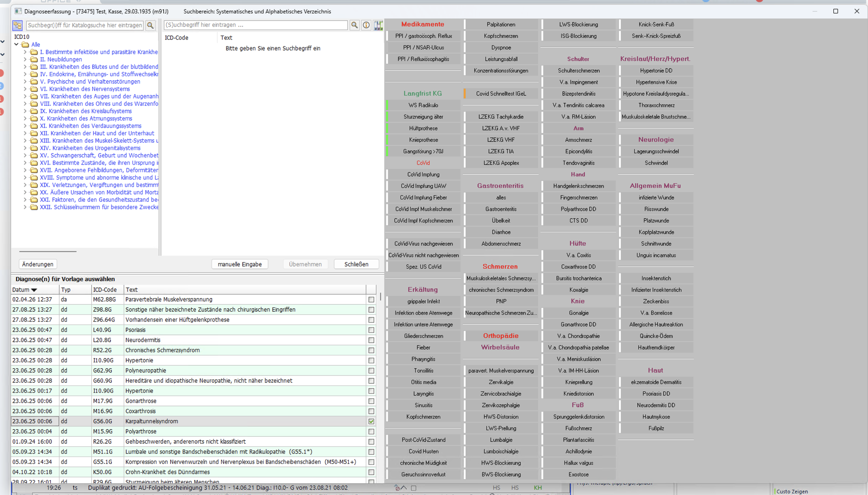Expand the VI. Krankheiten des Nervensystems node
Image resolution: width=868 pixels, height=495 pixels.
(25, 89)
